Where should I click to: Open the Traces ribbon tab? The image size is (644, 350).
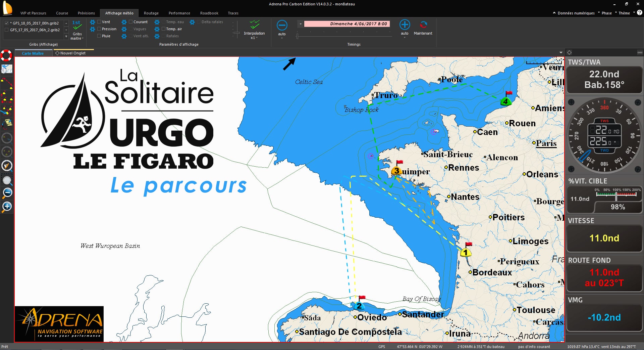pos(233,13)
